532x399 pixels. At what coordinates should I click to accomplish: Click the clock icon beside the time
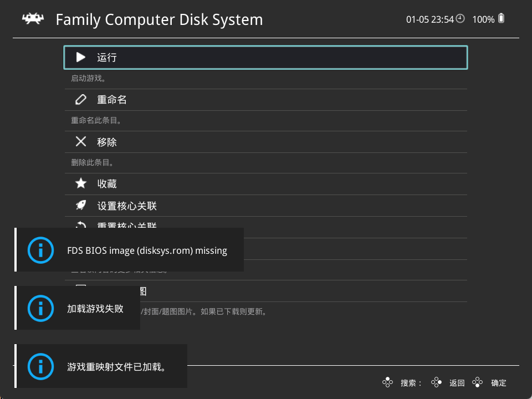pyautogui.click(x=460, y=19)
